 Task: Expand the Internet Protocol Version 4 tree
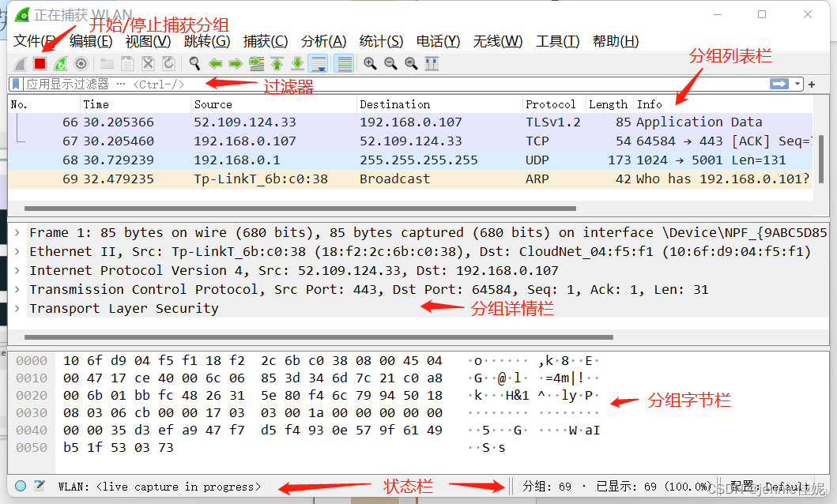point(17,270)
